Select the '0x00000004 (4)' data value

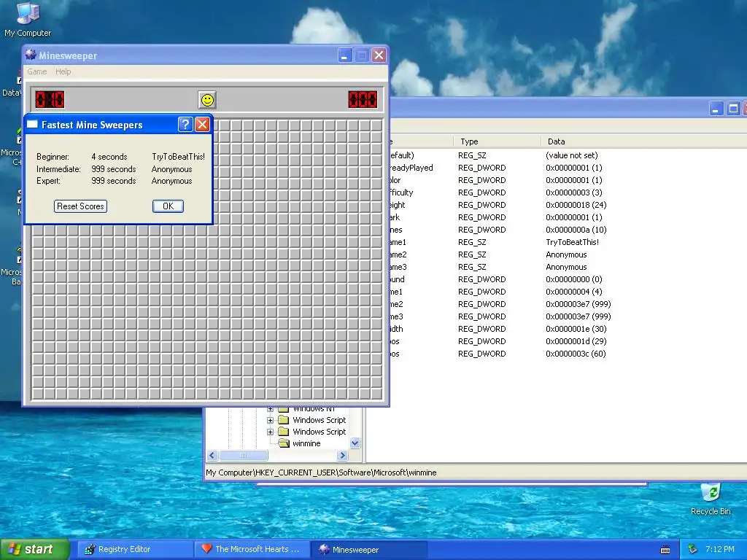click(574, 292)
